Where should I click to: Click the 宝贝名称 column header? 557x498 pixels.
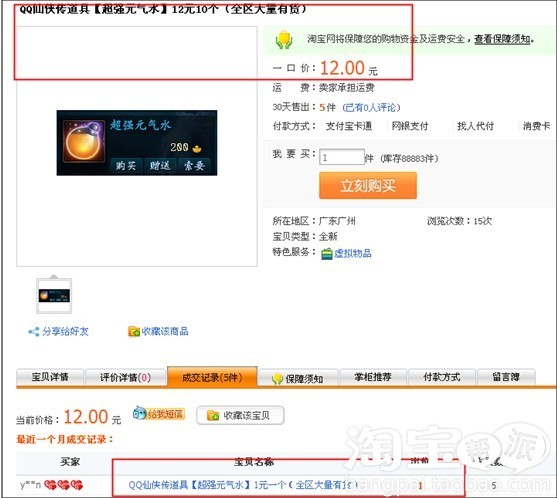click(x=254, y=461)
